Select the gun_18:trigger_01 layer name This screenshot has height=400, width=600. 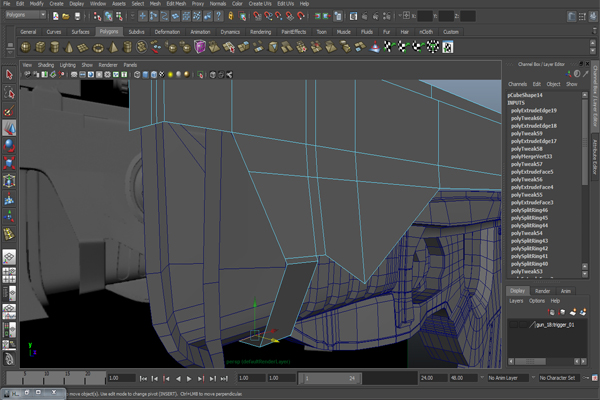click(x=555, y=325)
